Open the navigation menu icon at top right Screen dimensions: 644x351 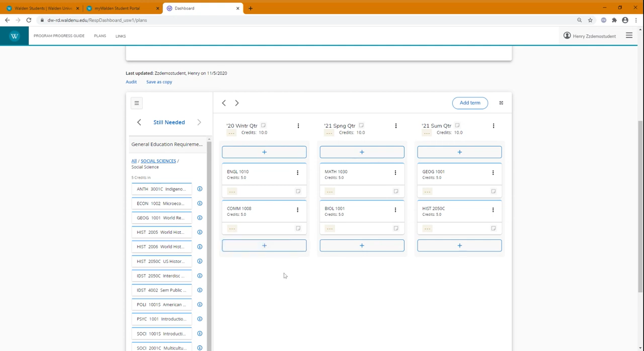pos(629,36)
